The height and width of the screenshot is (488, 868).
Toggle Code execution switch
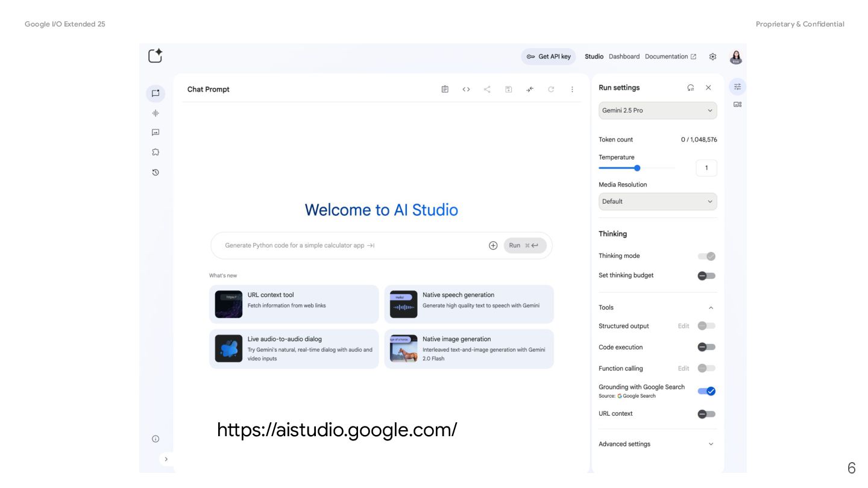[x=706, y=347]
